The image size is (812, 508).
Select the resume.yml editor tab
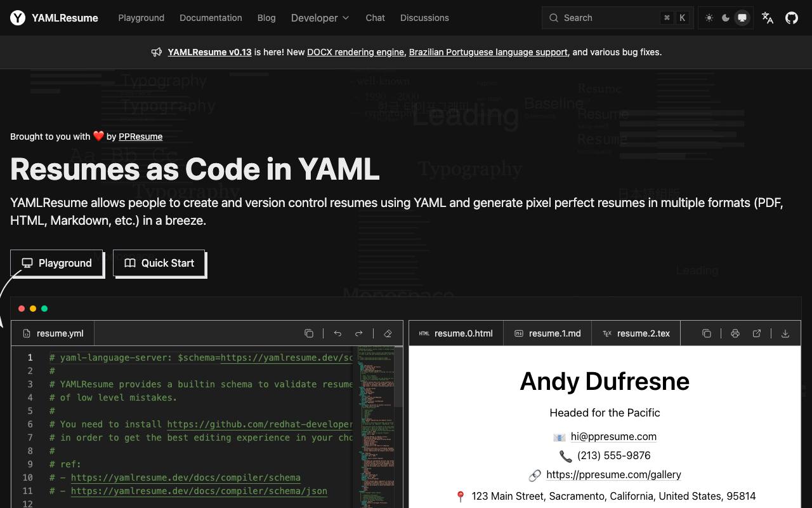53,333
